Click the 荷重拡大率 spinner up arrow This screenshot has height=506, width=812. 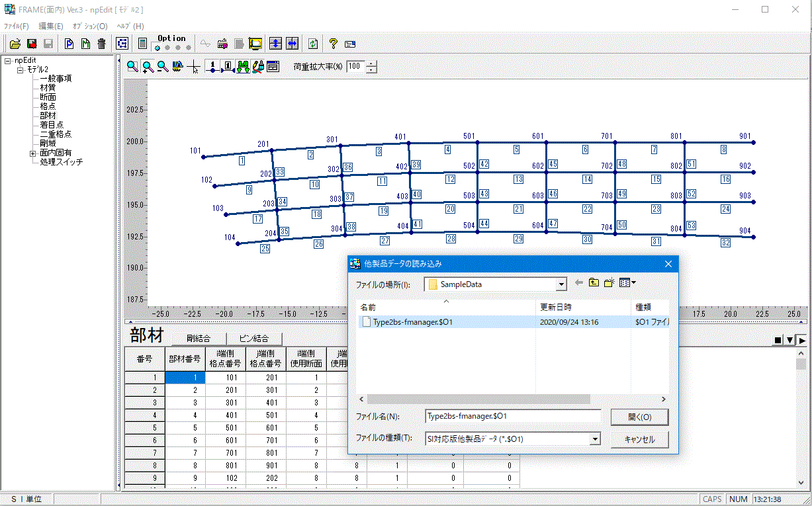click(x=371, y=63)
